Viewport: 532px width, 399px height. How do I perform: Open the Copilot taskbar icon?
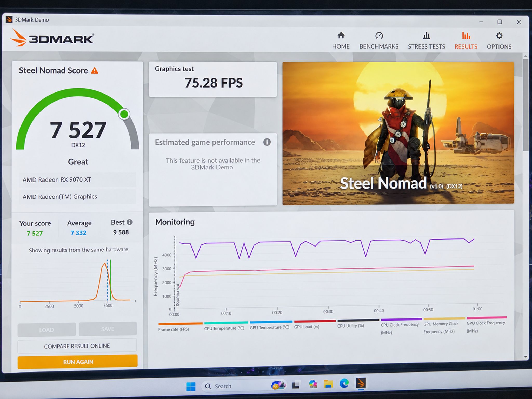(x=313, y=384)
